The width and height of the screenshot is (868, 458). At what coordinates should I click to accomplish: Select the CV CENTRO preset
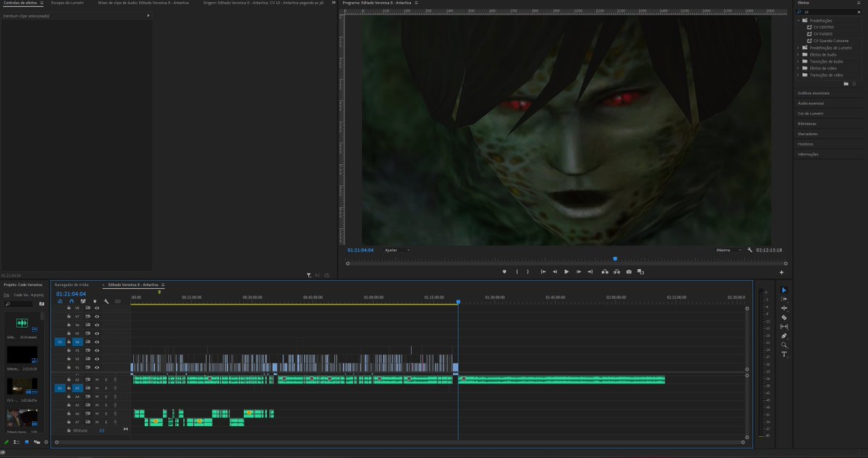tap(823, 27)
